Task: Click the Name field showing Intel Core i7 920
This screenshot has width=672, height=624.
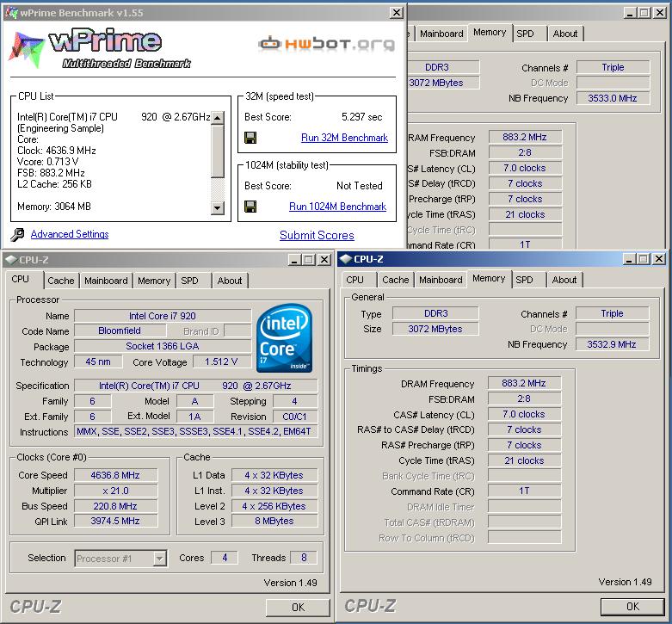Action: point(163,316)
